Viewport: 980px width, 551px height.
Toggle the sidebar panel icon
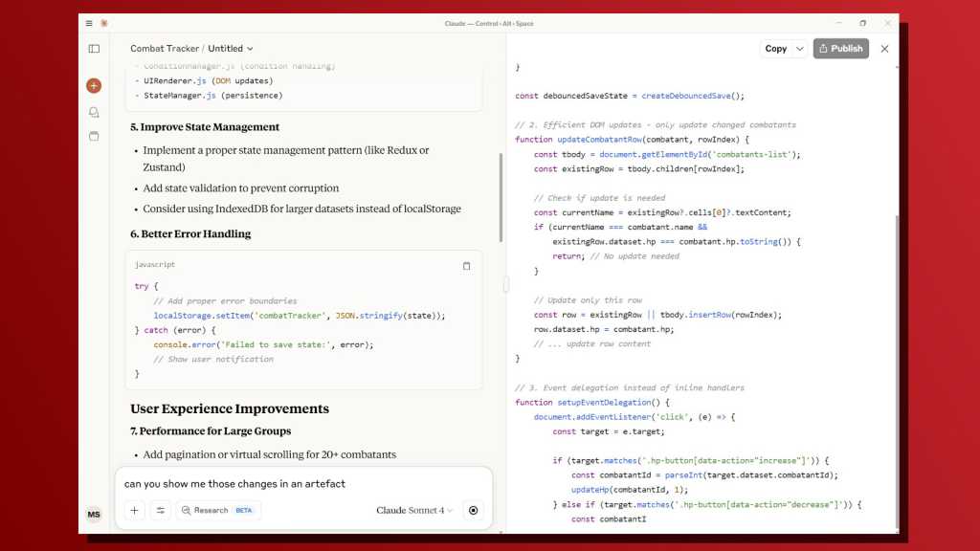94,49
